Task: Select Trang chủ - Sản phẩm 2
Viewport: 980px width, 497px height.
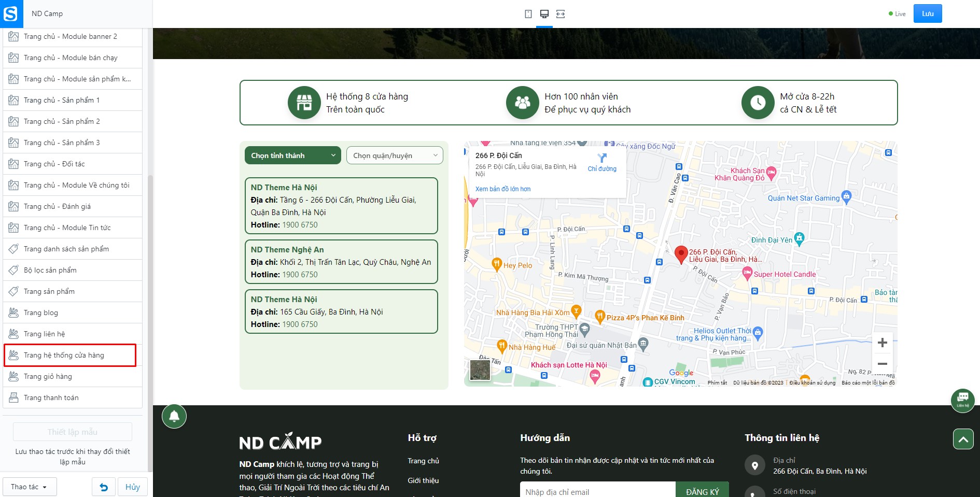Action: tap(73, 121)
